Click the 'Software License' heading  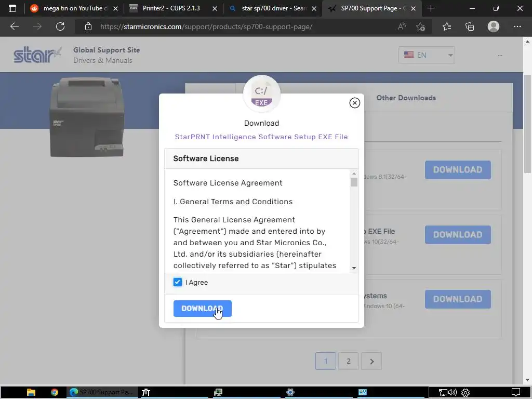(x=206, y=158)
